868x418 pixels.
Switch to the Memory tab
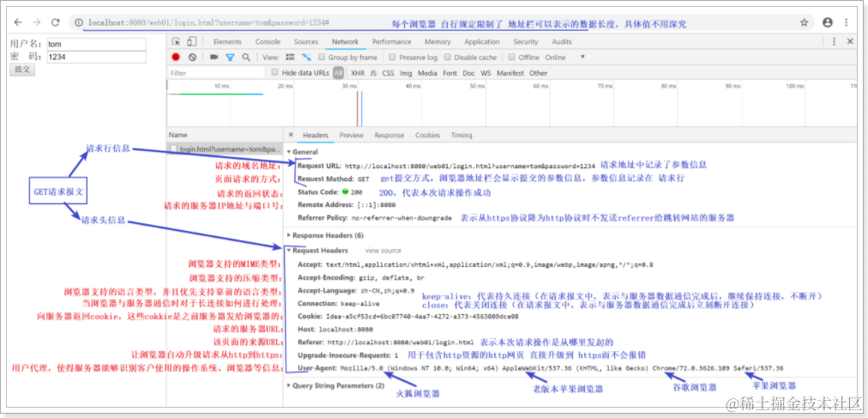point(438,41)
